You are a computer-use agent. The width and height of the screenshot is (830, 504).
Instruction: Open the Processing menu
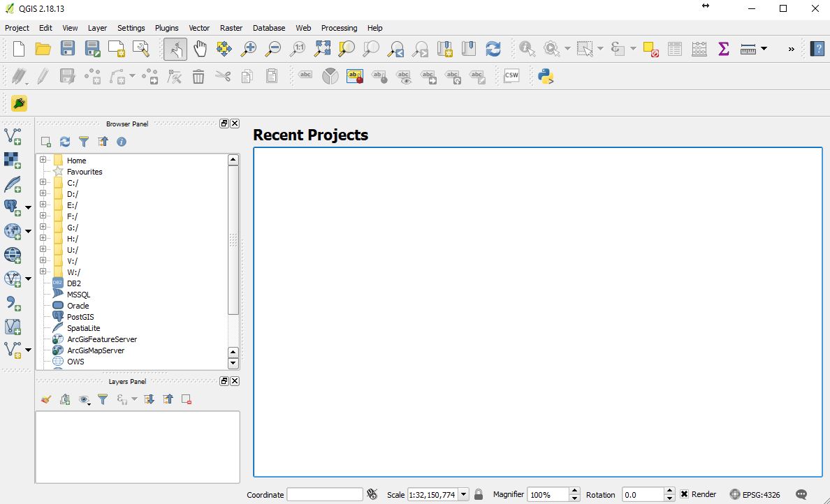click(x=340, y=28)
